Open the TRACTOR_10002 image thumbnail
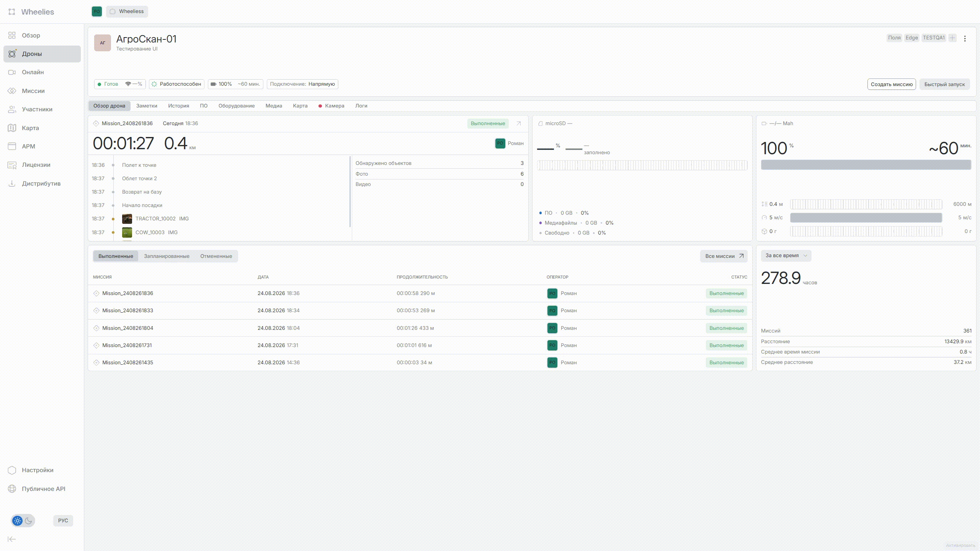 (127, 219)
